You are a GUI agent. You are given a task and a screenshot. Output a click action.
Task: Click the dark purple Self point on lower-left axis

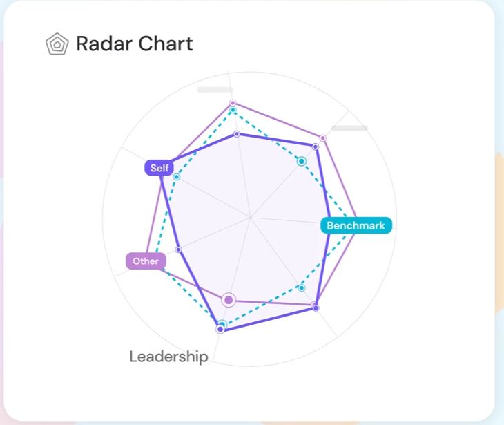click(x=179, y=249)
